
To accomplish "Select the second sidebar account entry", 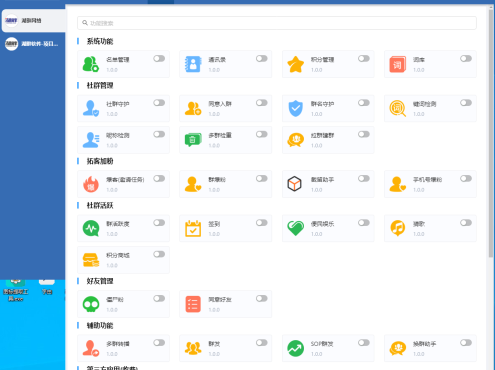I will pyautogui.click(x=33, y=44).
